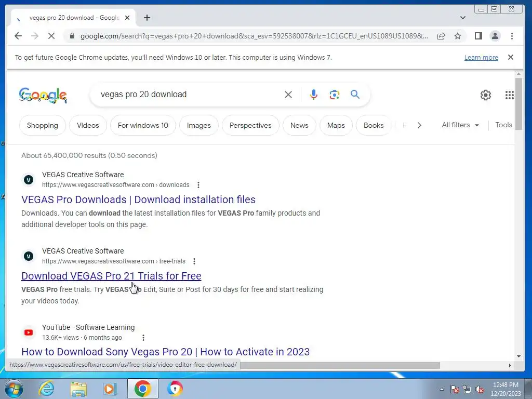Select the Shopping filter
This screenshot has height=399, width=532.
[43, 125]
